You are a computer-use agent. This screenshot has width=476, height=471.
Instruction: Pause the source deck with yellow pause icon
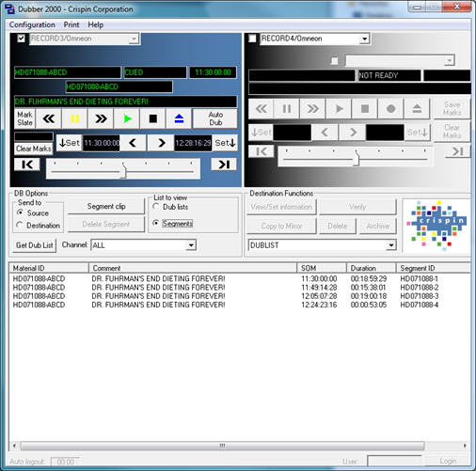pyautogui.click(x=74, y=118)
